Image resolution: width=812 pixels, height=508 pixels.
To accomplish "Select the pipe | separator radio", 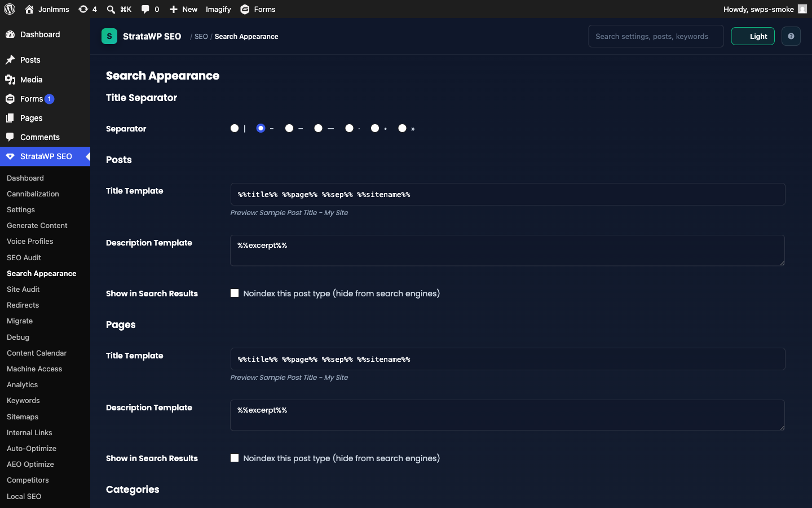I will (x=235, y=128).
